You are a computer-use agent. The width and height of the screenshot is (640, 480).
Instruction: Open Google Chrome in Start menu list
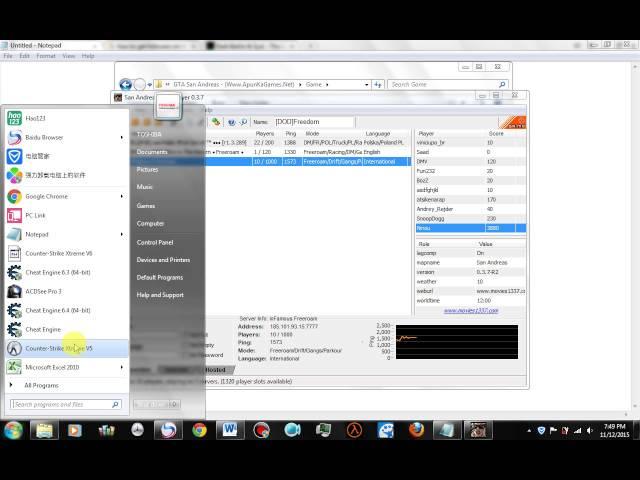pyautogui.click(x=67, y=196)
